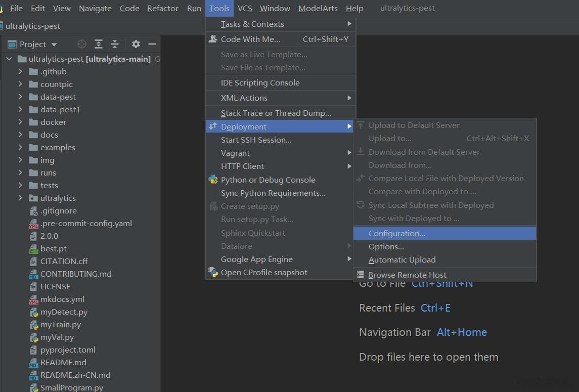Select the examples folder row
The image size is (579, 392).
tap(80, 147)
